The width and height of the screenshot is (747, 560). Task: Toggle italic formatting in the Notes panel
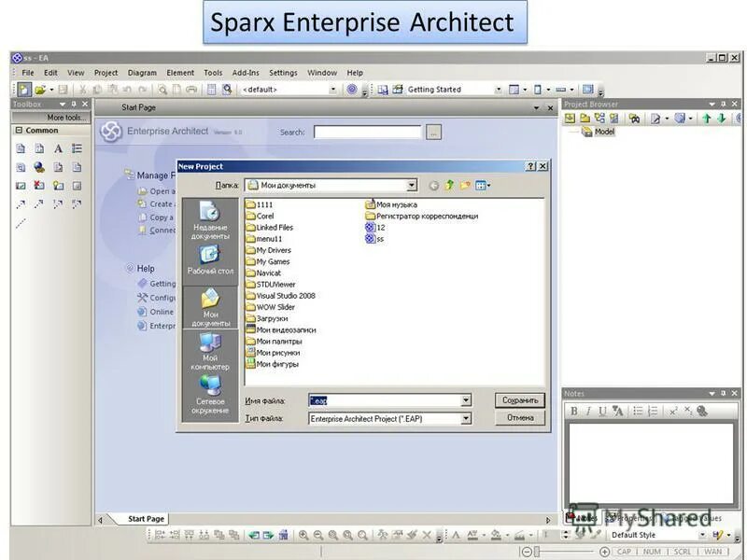pos(588,411)
